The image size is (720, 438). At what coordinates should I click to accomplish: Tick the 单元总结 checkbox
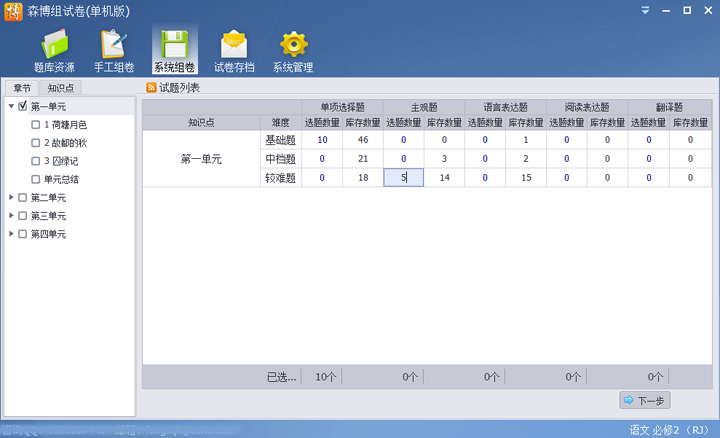pyautogui.click(x=36, y=179)
